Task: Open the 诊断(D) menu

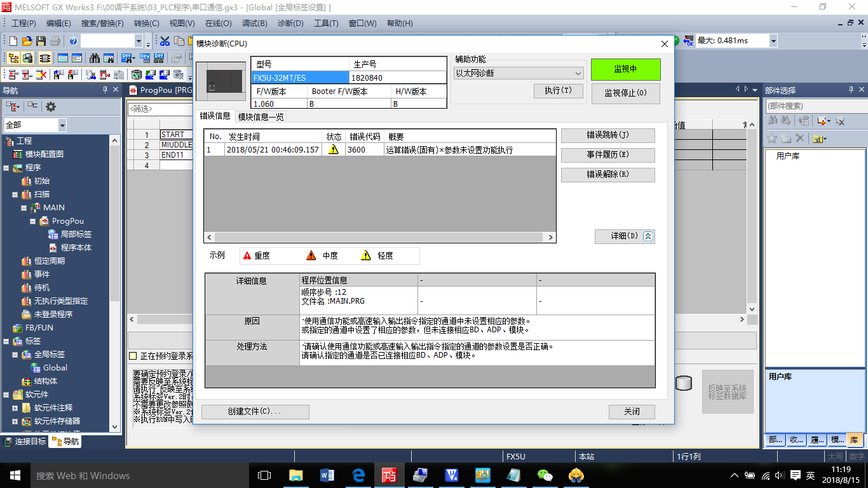Action: coord(290,24)
